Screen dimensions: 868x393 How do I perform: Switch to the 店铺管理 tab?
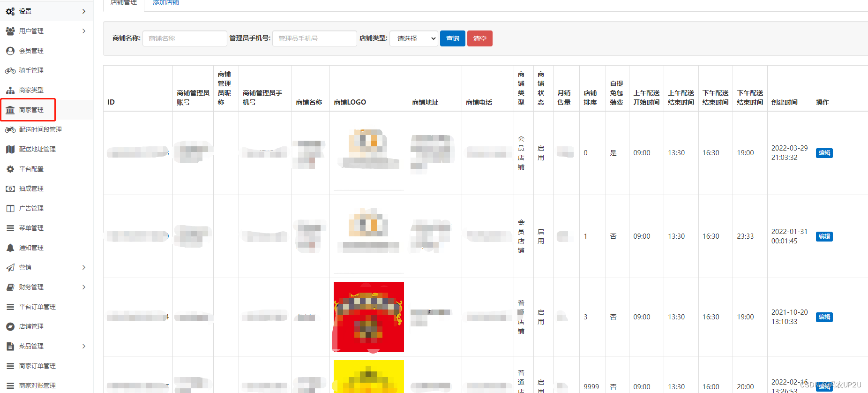124,3
